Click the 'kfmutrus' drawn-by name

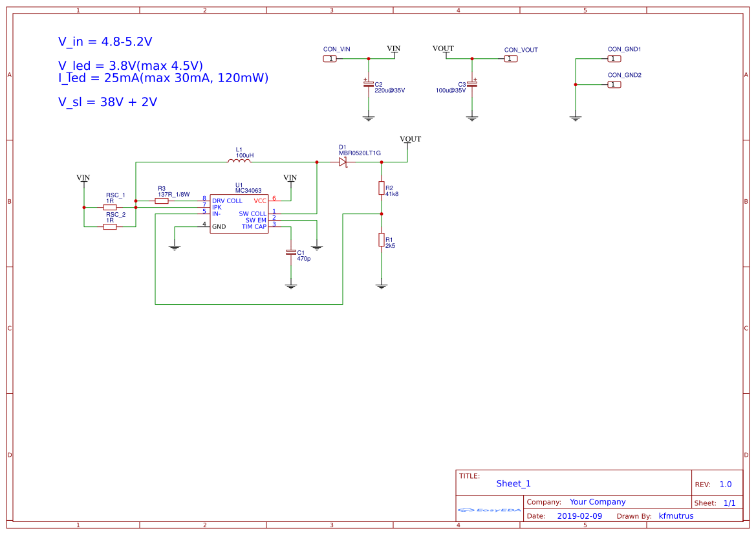pyautogui.click(x=676, y=516)
